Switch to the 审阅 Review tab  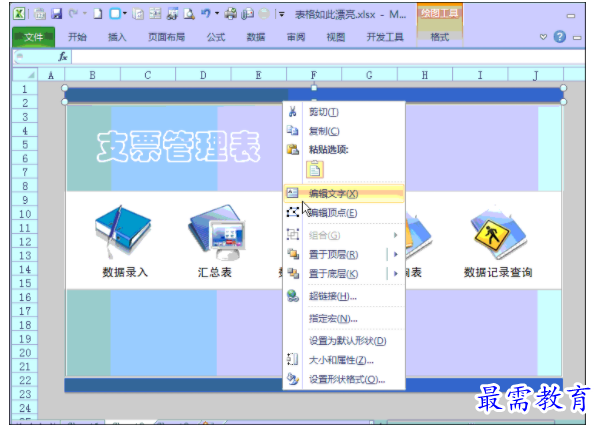(x=296, y=37)
